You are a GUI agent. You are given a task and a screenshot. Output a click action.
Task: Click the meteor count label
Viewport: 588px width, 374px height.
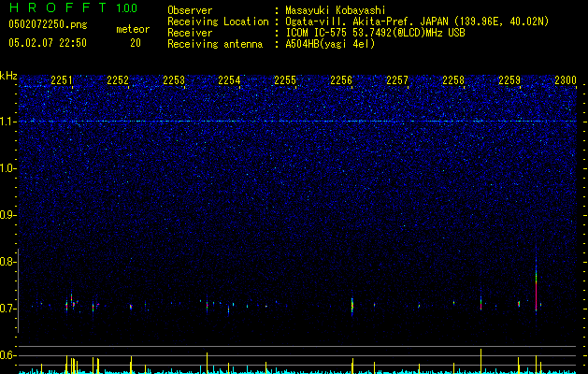point(133,29)
